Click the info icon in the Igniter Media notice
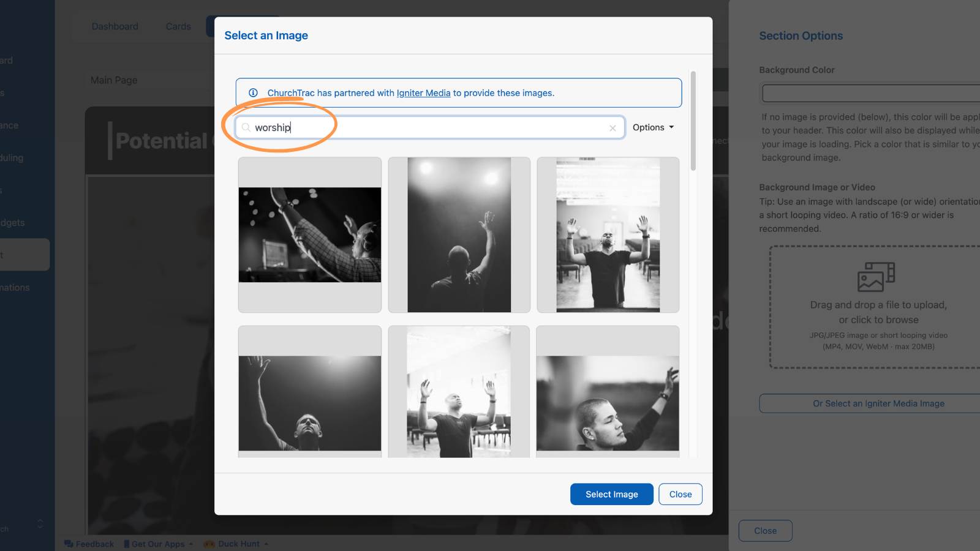The height and width of the screenshot is (551, 980). coord(253,93)
